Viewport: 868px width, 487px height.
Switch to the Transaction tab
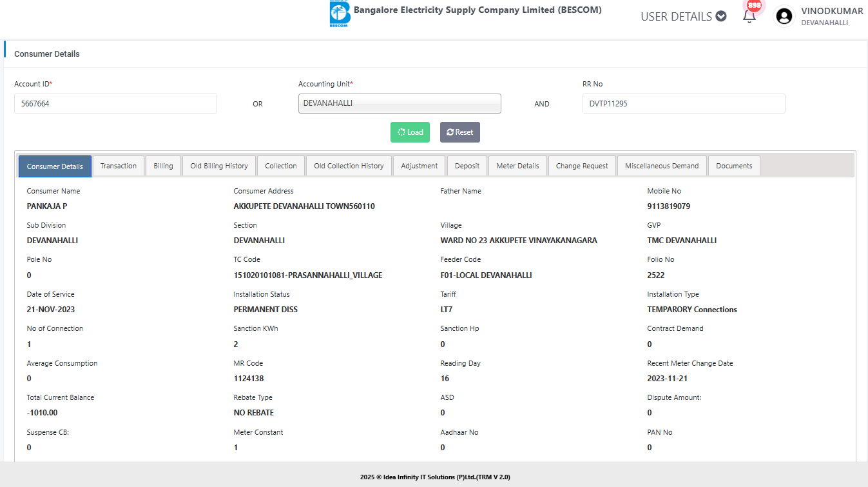119,166
